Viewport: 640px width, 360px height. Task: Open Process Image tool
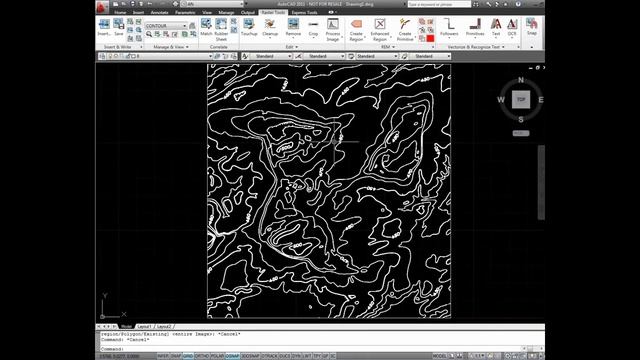[x=333, y=29]
